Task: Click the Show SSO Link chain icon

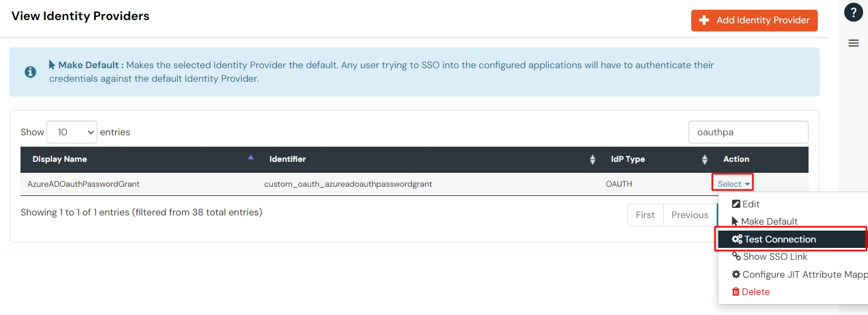Action: click(736, 256)
